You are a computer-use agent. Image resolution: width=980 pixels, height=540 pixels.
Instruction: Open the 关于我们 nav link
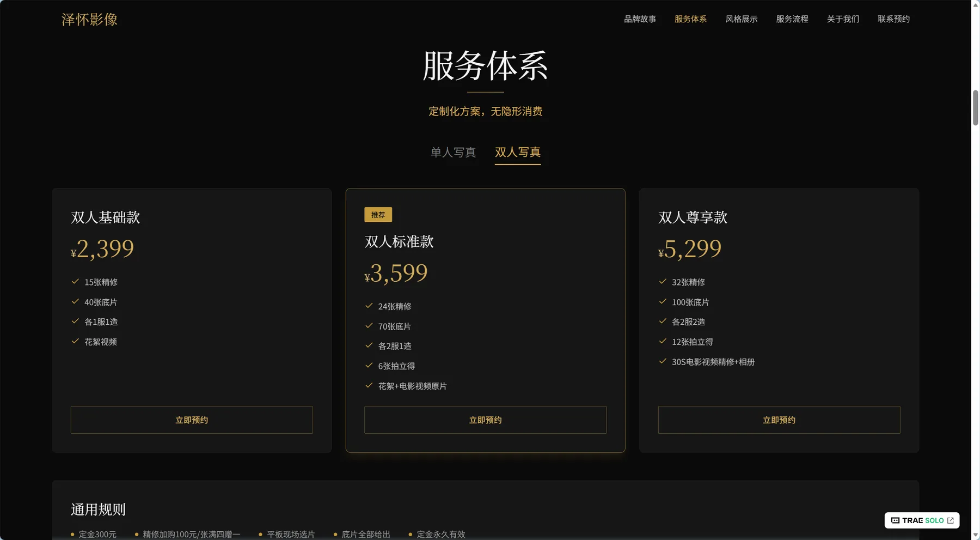click(x=843, y=19)
